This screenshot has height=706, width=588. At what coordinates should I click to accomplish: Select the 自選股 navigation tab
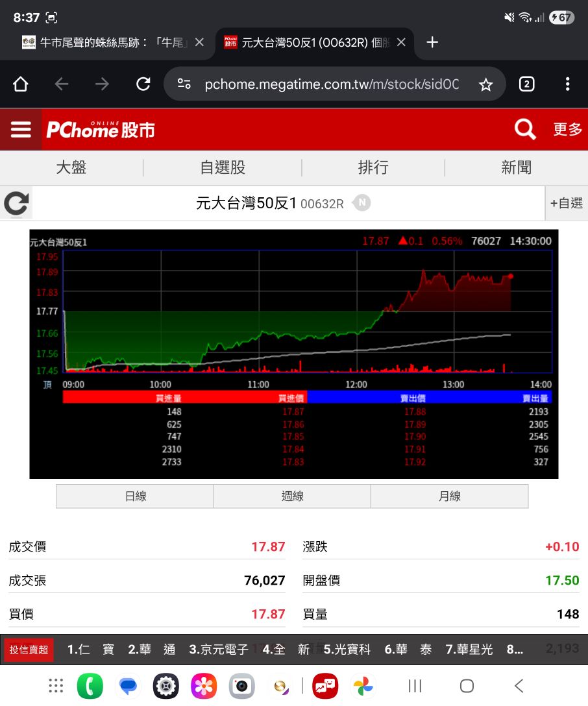click(x=223, y=167)
